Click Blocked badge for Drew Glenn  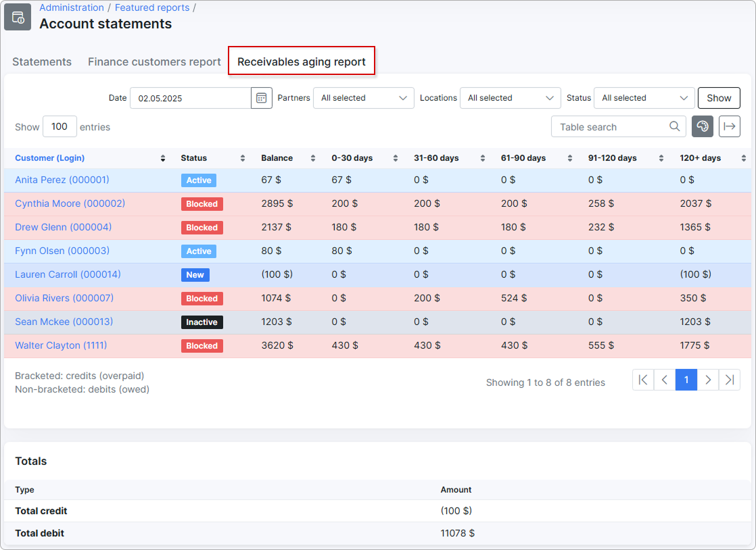coord(202,227)
